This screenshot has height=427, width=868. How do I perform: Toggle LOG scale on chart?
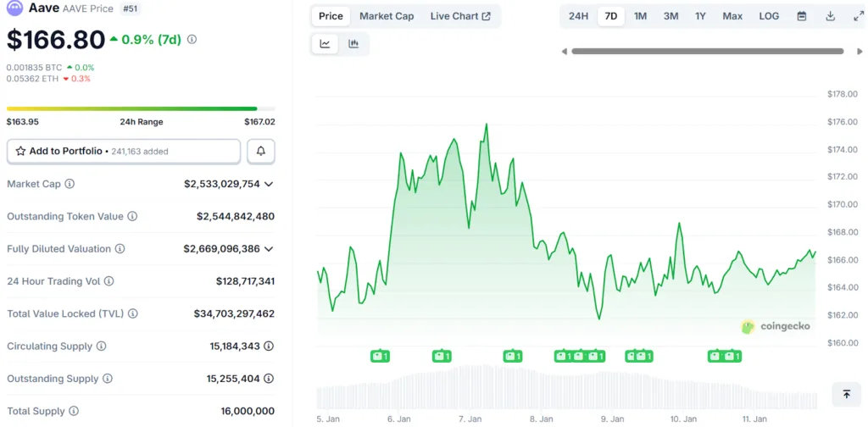click(769, 16)
